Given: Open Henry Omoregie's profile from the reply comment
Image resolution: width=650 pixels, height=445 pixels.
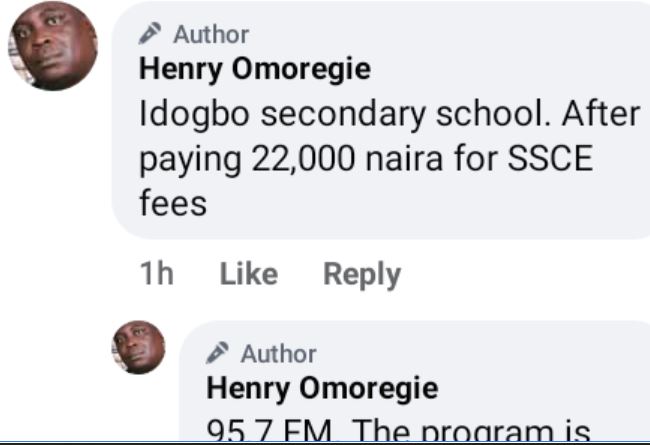Looking at the screenshot, I should [321, 386].
